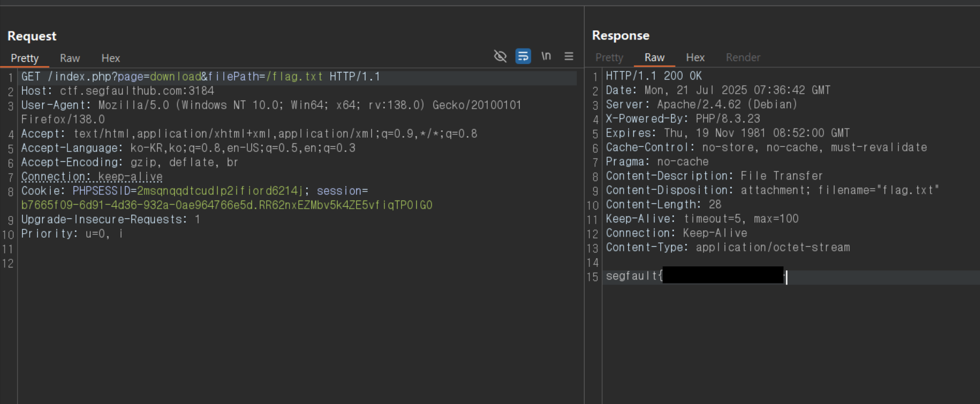Click the Host: ctf.segfaulthub.com:3184 line
The image size is (980, 404).
(x=118, y=91)
